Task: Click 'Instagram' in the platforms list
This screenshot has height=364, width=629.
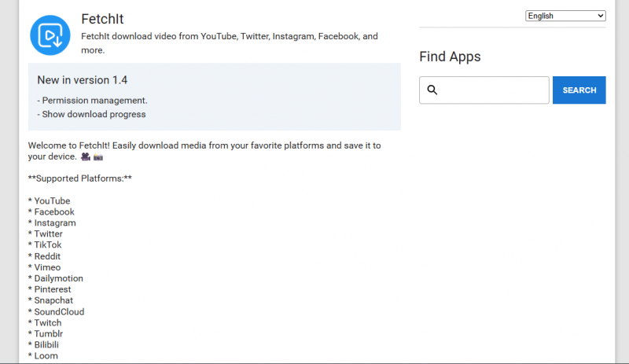Action: click(55, 222)
